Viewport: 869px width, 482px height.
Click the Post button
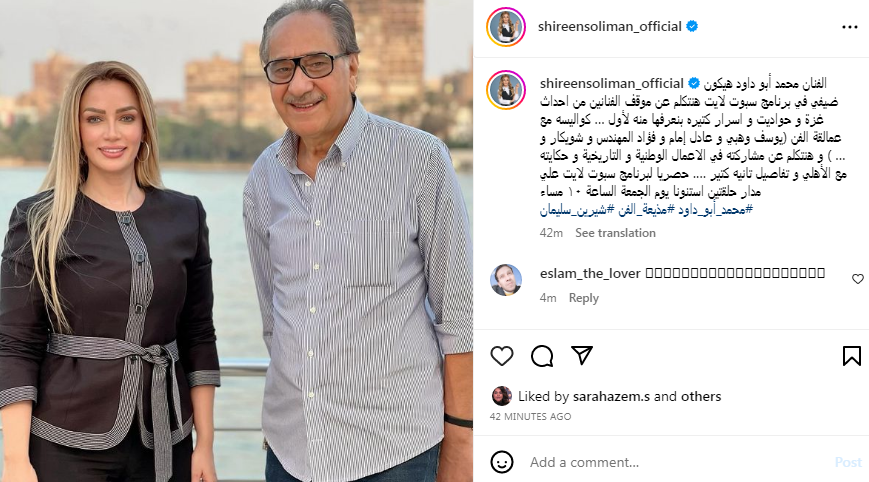tap(848, 462)
